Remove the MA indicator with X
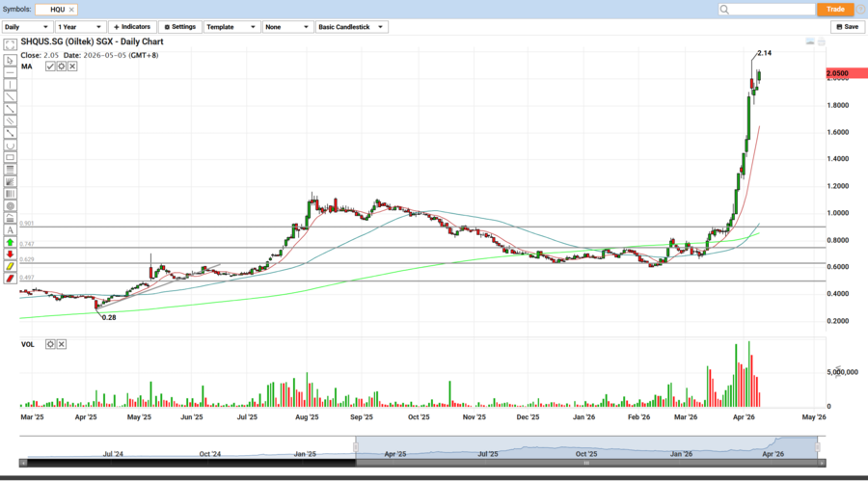The image size is (868, 481). click(x=71, y=67)
